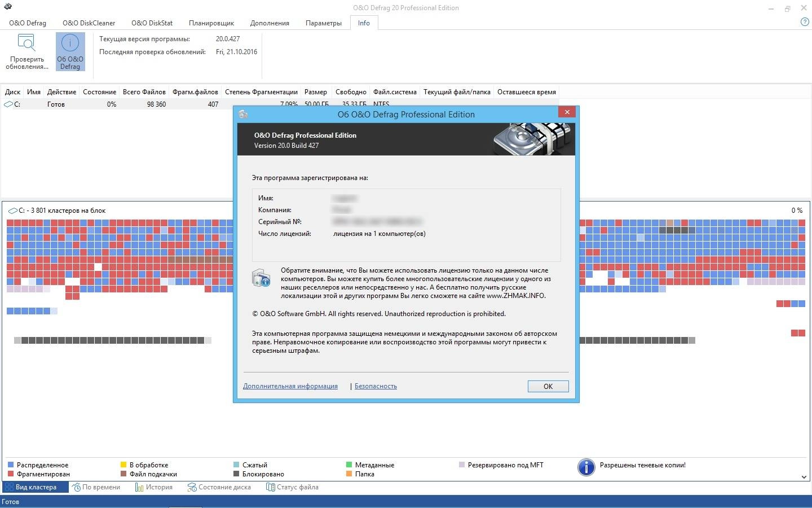Open the Безопасность link
This screenshot has width=812, height=508.
coord(376,386)
